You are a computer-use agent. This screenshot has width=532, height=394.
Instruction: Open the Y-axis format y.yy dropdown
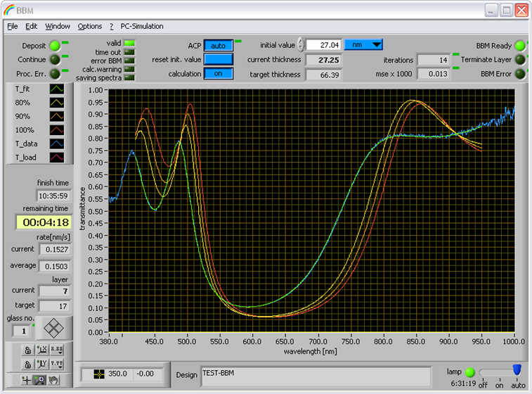(57, 364)
